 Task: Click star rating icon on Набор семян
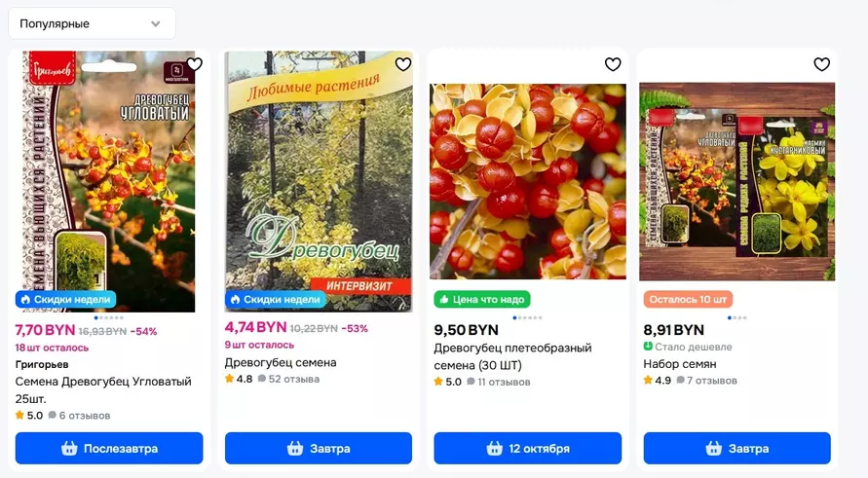(x=648, y=380)
